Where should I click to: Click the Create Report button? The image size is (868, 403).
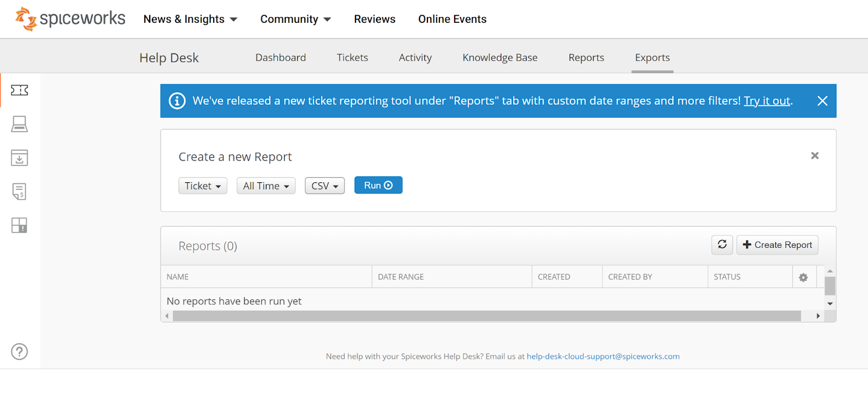(x=777, y=245)
